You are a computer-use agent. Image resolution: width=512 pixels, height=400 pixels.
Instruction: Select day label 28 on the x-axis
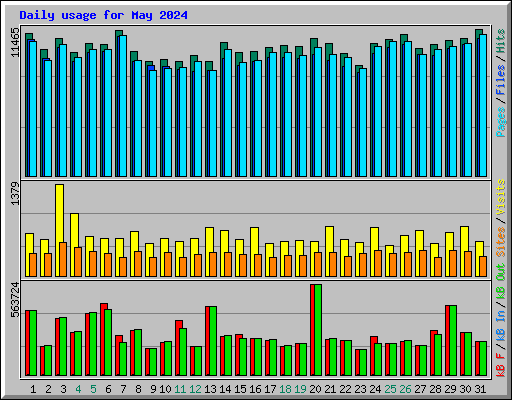coord(435,389)
